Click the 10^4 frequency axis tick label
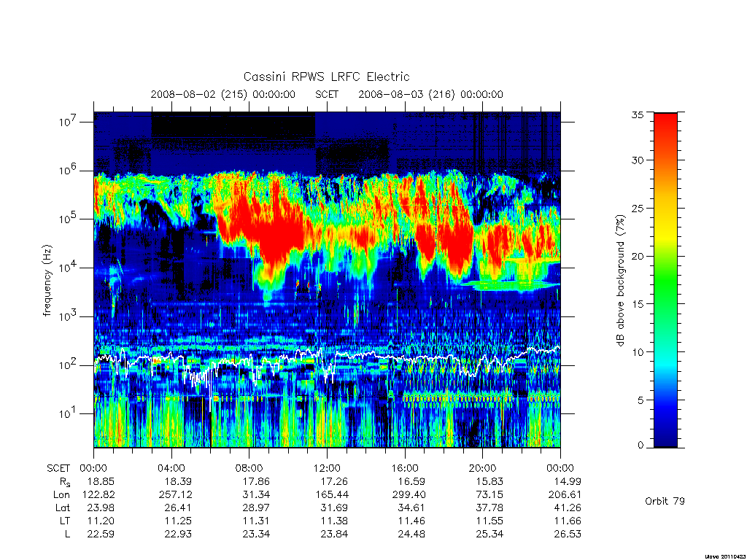 pos(68,267)
